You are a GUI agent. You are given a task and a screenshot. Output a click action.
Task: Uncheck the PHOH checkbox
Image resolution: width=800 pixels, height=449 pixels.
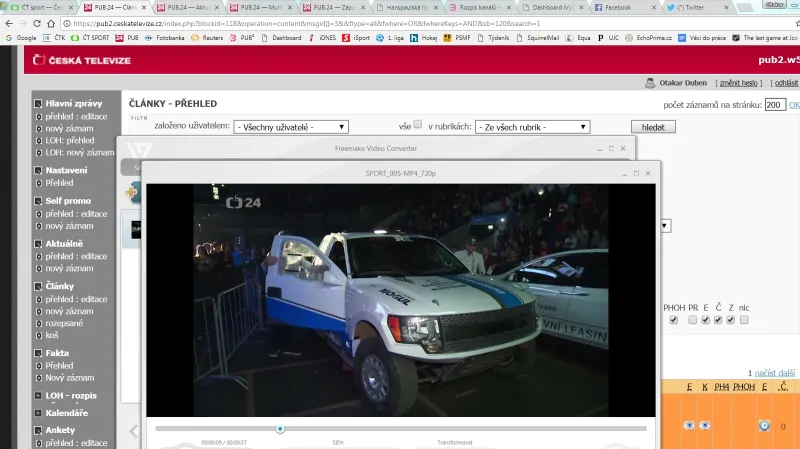(x=673, y=320)
